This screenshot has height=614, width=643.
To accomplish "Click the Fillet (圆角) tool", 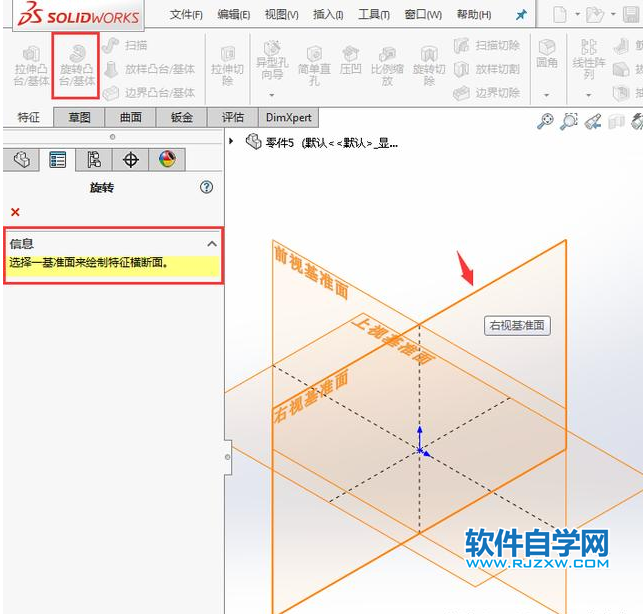I will click(x=547, y=53).
